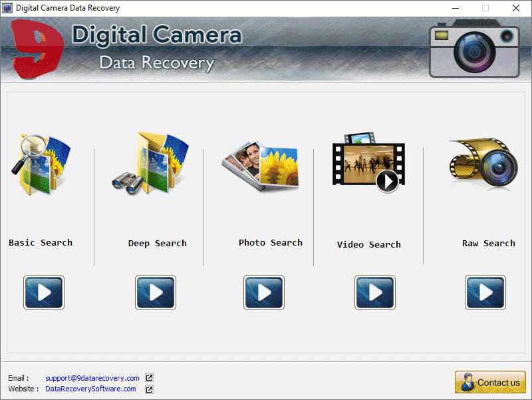Open the external link icon beside the email
This screenshot has height=400, width=532.
point(149,377)
